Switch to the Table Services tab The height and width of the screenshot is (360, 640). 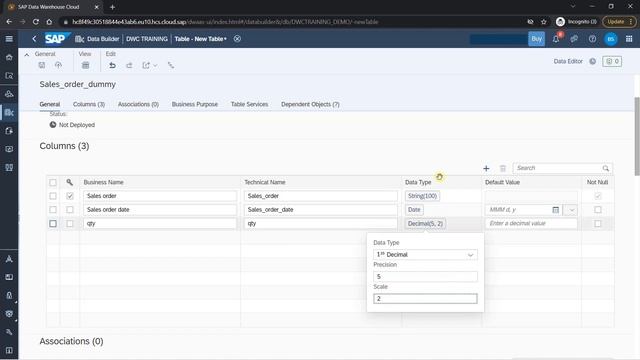(x=249, y=104)
